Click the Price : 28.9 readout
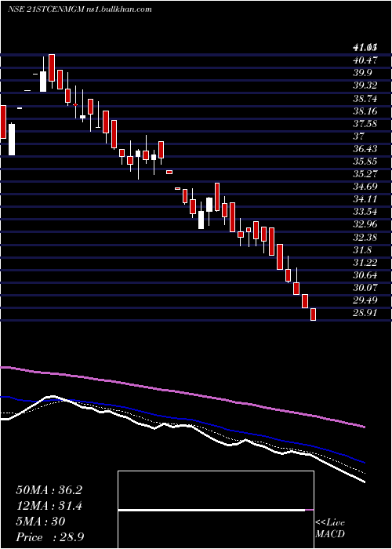 point(49,537)
